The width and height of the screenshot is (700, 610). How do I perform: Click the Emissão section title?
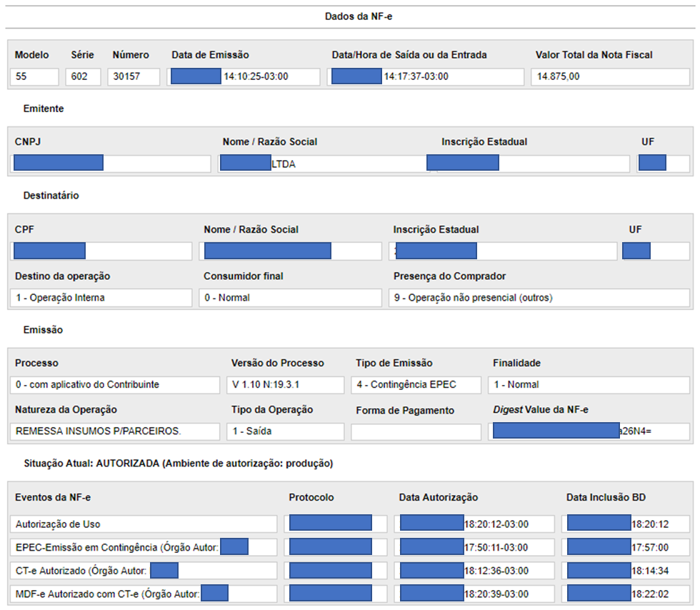(x=43, y=330)
